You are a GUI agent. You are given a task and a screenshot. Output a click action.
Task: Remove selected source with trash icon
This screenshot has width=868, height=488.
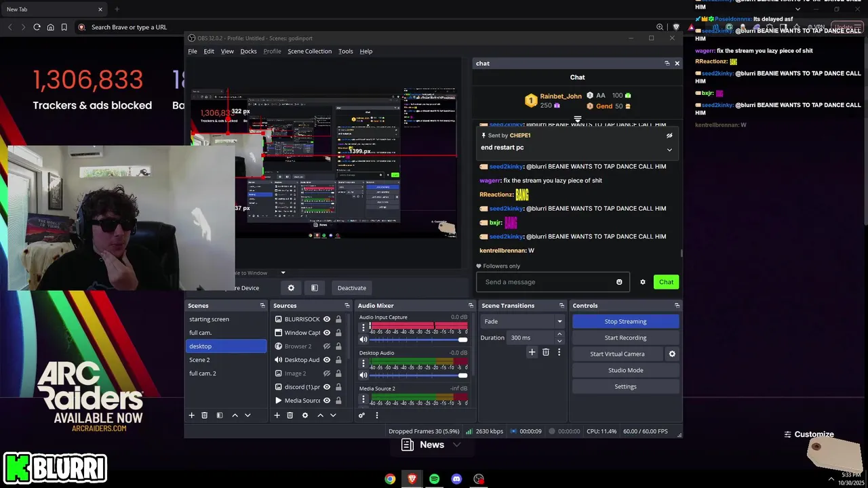tap(290, 415)
